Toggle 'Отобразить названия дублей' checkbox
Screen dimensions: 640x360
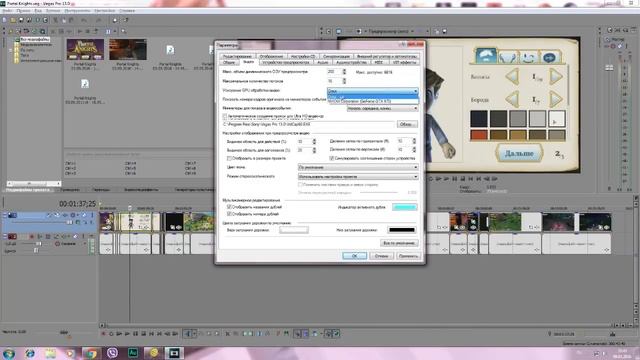pyautogui.click(x=229, y=207)
